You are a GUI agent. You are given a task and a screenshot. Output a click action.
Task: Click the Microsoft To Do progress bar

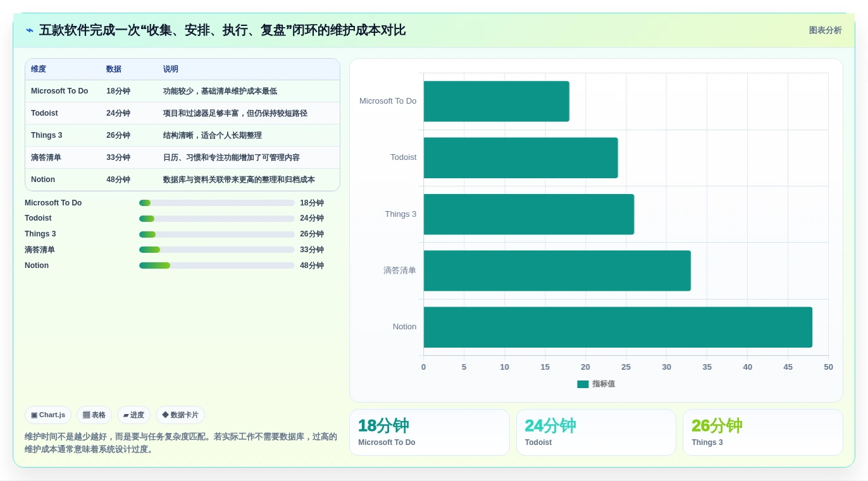217,203
